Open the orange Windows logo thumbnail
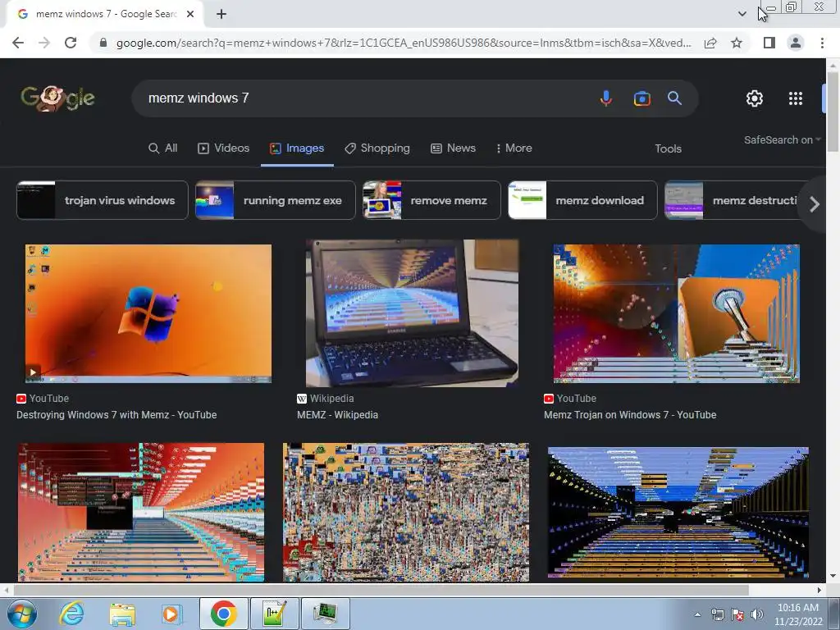 pyautogui.click(x=148, y=313)
